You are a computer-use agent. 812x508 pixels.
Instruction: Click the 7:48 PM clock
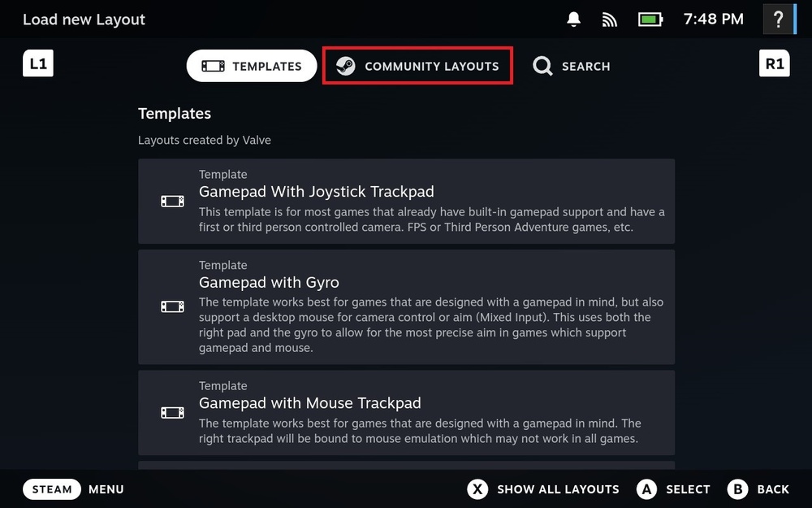click(714, 19)
